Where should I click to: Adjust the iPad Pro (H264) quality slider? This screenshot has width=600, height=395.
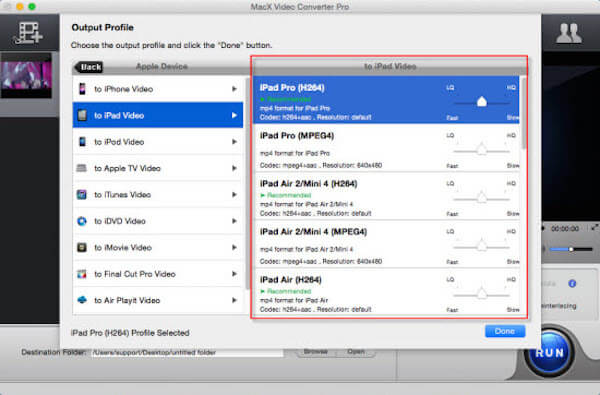tap(481, 102)
